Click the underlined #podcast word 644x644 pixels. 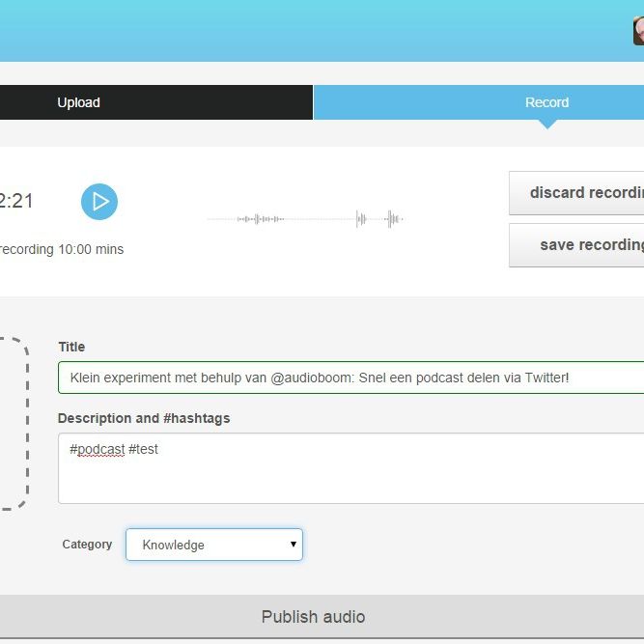98,449
